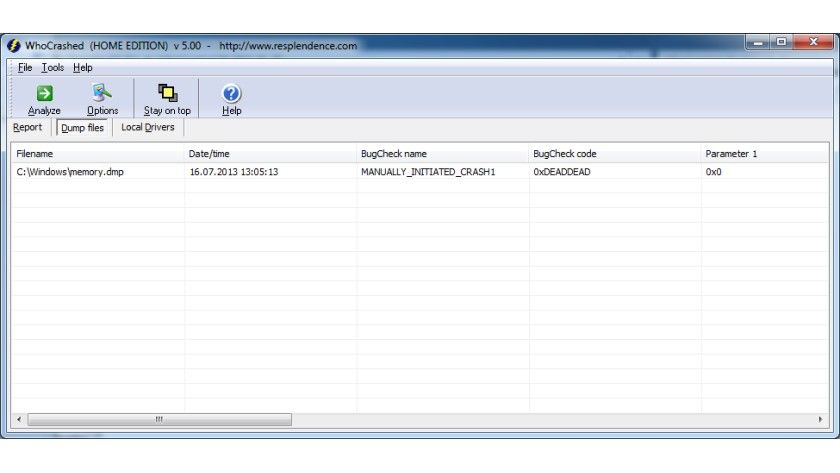Sort by the Date/time column header
The height and width of the screenshot is (473, 840).
click(x=270, y=154)
